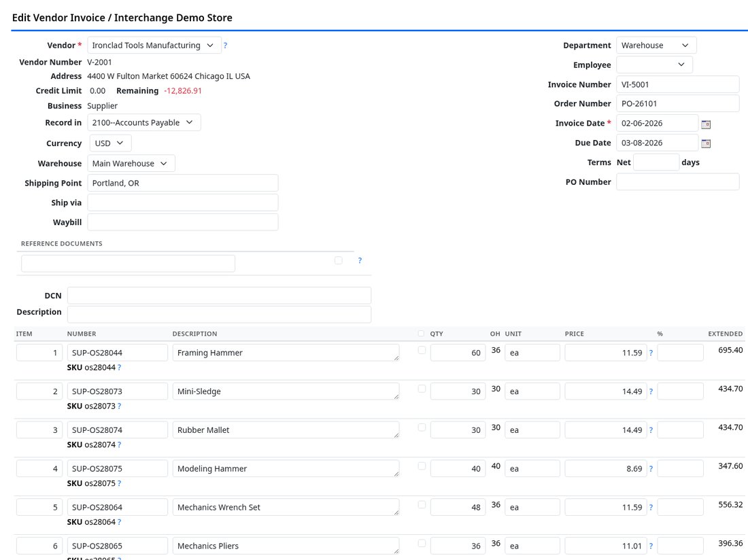The height and width of the screenshot is (560, 748).
Task: Check the Mini-Sledge row checkbox
Action: pyautogui.click(x=422, y=389)
